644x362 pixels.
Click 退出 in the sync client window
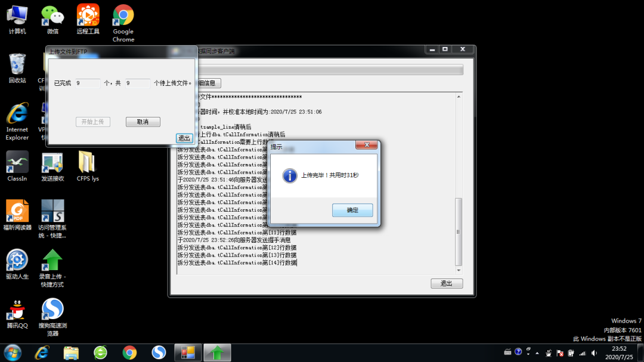pos(447,283)
